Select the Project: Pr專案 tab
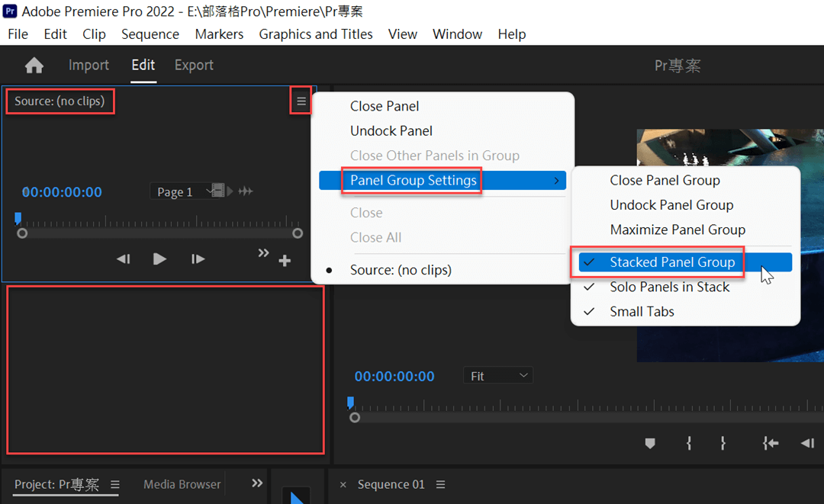The image size is (824, 504). [56, 484]
